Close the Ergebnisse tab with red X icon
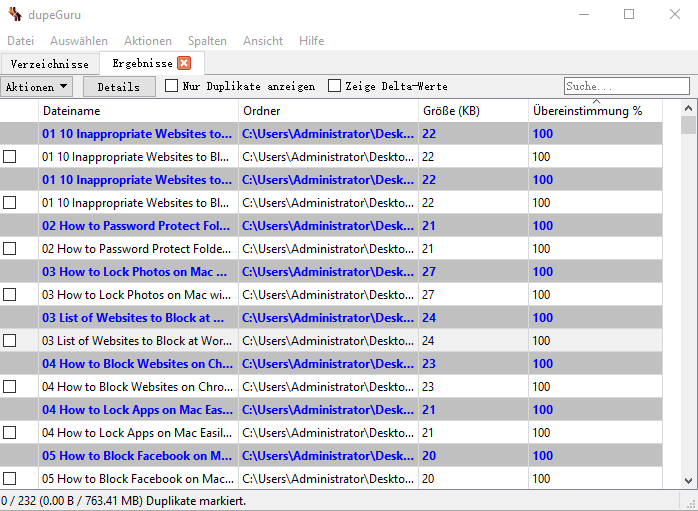Screen dimensions: 698x511 (184, 64)
